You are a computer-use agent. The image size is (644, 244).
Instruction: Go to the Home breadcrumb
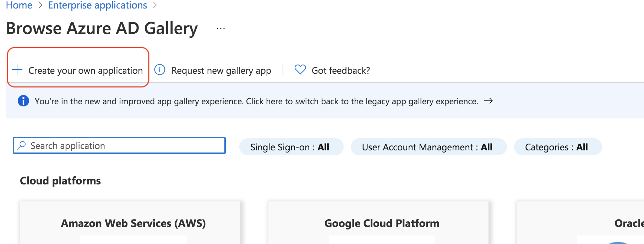[19, 5]
